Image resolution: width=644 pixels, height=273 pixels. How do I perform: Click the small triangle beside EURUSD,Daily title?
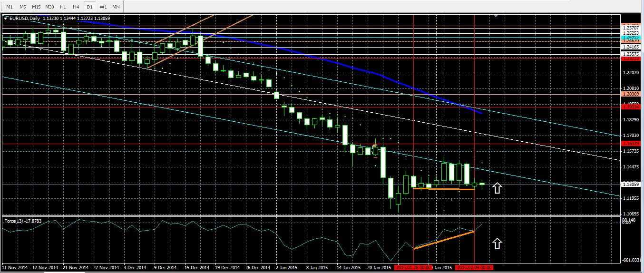[x=6, y=19]
